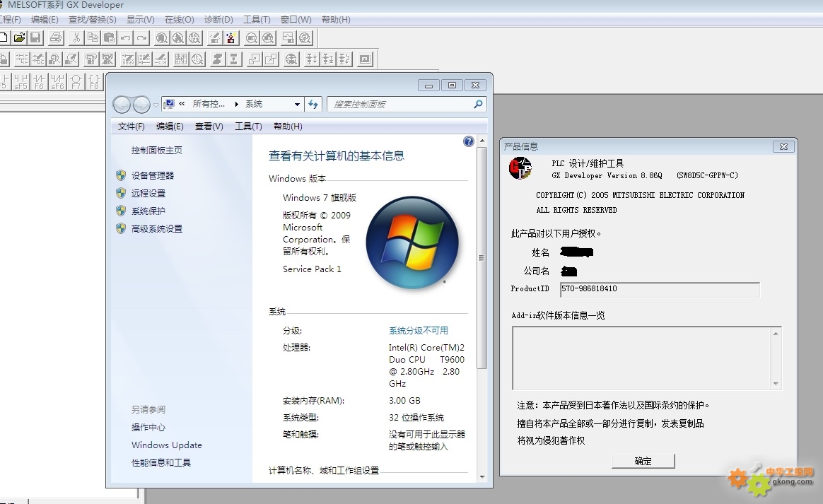
Task: Select the F8 application instruction symbol
Action: [94, 82]
